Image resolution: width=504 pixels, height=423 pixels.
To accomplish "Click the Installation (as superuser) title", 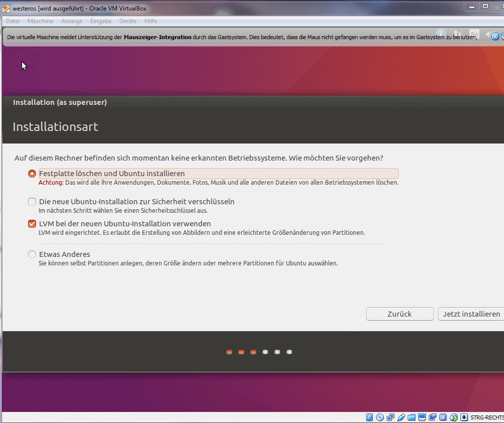I will [x=60, y=102].
